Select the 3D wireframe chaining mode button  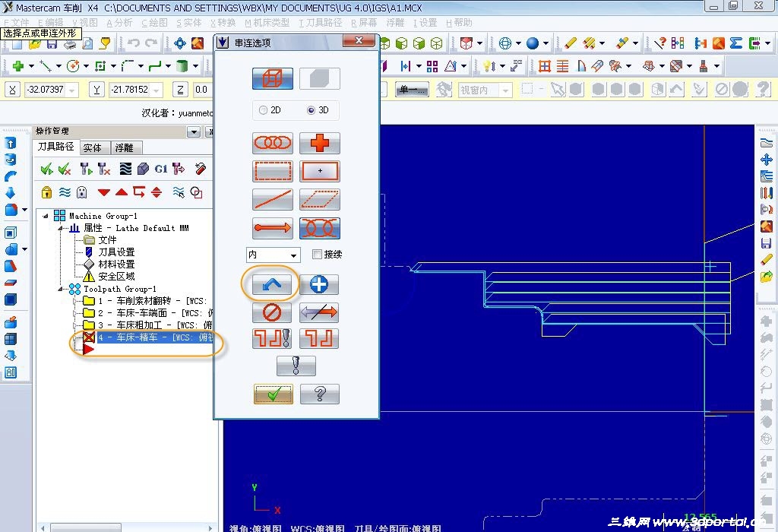point(273,78)
